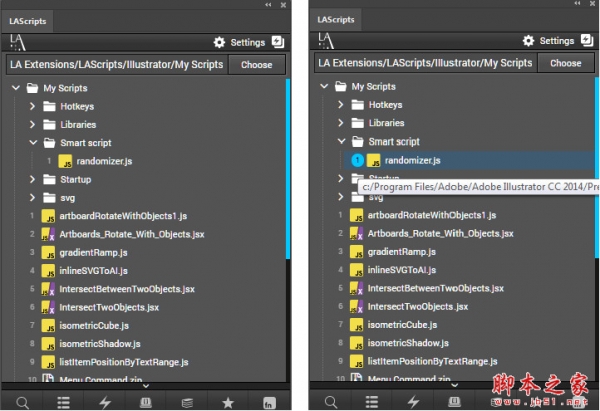Click the list view icon in left panel's bottom bar
Image resolution: width=600 pixels, height=411 pixels.
pyautogui.click(x=64, y=402)
